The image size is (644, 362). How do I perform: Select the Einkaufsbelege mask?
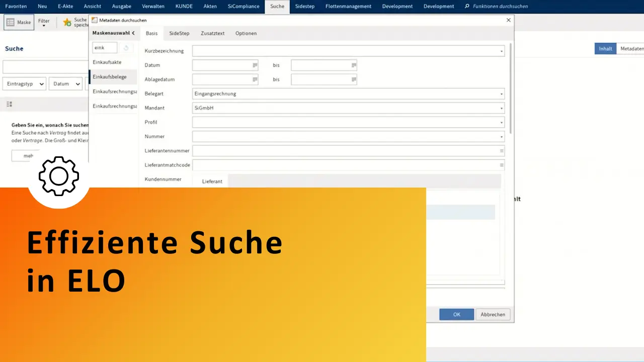point(114,77)
